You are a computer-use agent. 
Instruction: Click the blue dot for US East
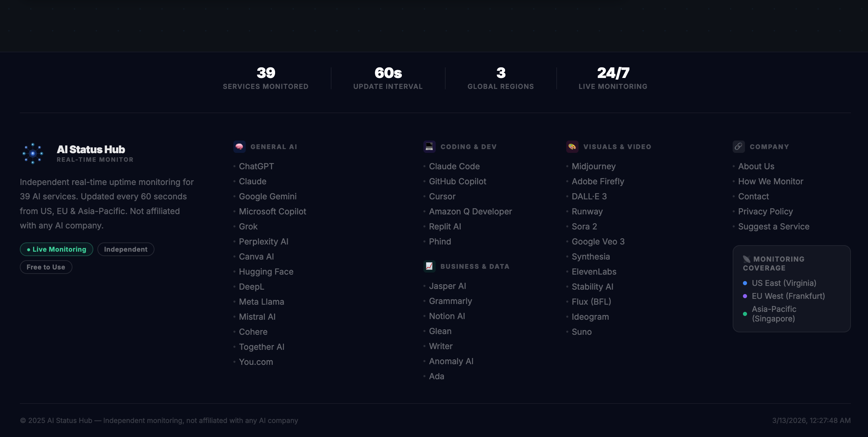[745, 283]
